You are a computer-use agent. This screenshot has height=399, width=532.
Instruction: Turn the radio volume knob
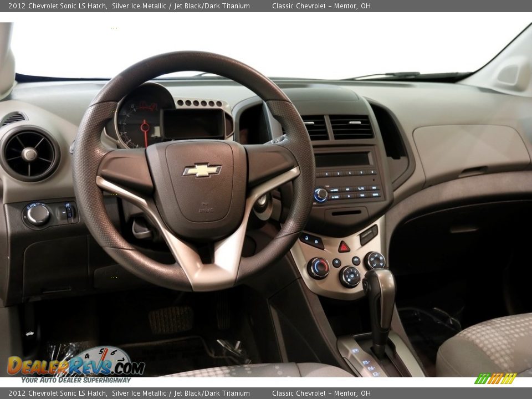tap(321, 193)
